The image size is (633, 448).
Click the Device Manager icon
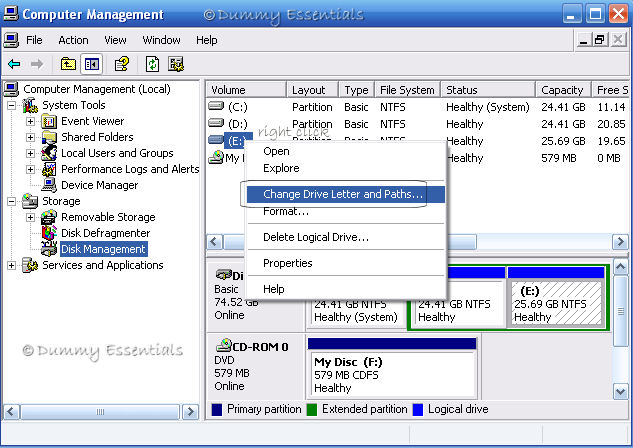click(x=49, y=185)
